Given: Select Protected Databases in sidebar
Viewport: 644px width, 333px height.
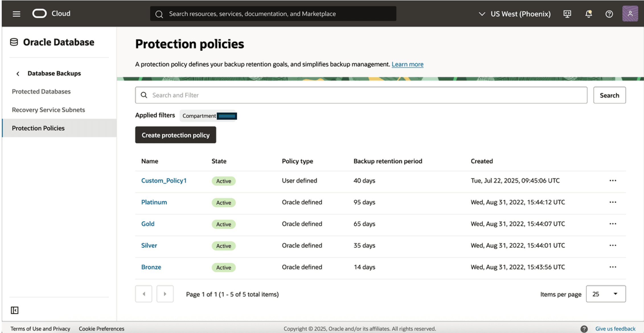Looking at the screenshot, I should [x=41, y=91].
